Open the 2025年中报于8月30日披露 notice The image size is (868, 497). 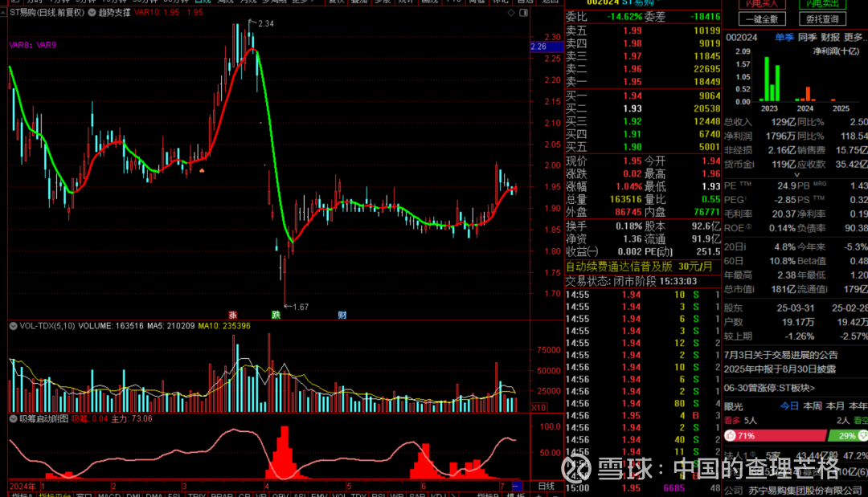click(x=780, y=369)
